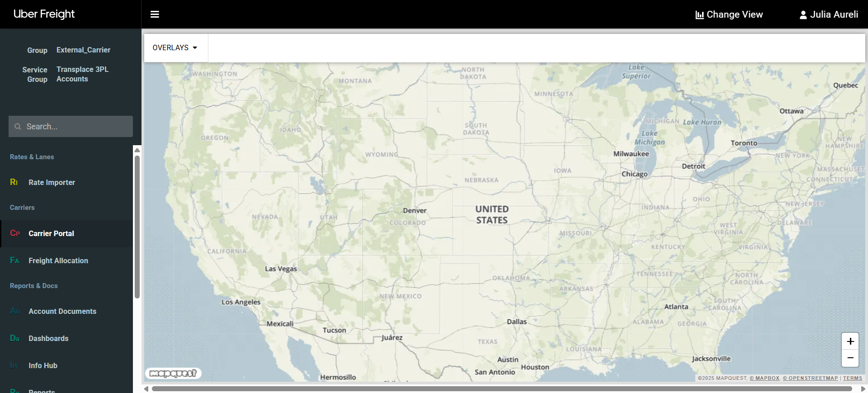Click the map horizontal scroll left arrow
Screen dimensions: 868x393
[146, 389]
